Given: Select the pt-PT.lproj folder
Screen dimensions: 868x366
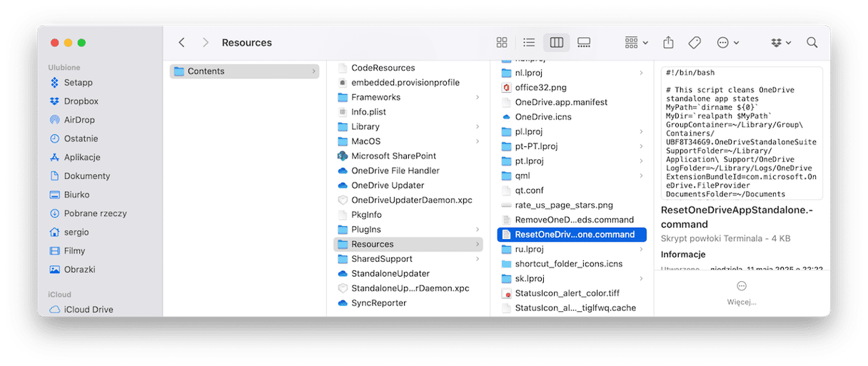Looking at the screenshot, I should [536, 146].
